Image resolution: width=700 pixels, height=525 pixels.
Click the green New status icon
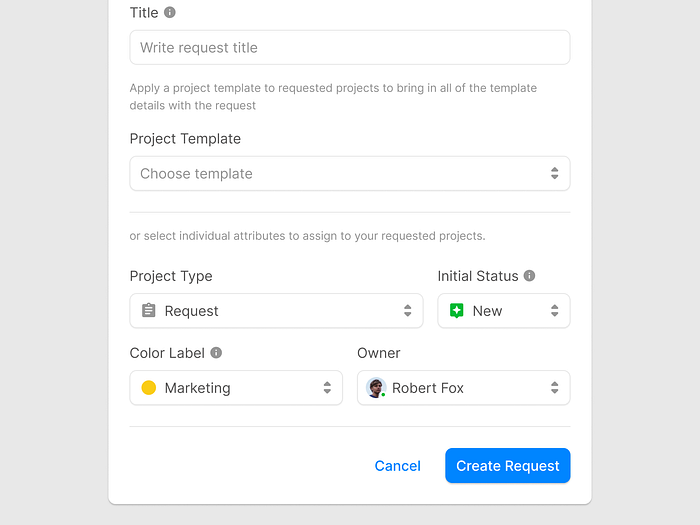coord(457,311)
